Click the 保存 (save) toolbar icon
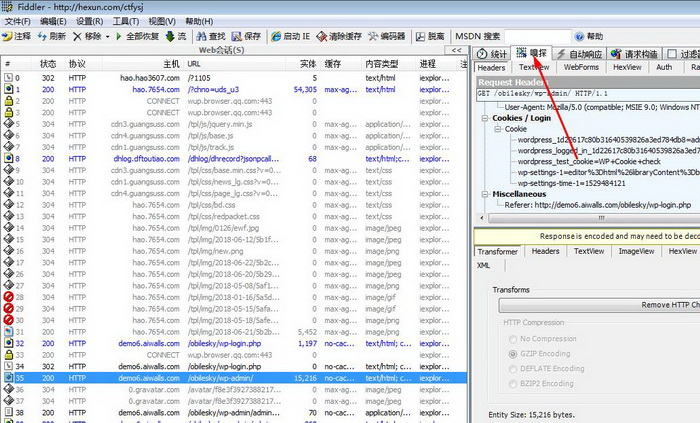The height and width of the screenshot is (423, 700). (245, 36)
